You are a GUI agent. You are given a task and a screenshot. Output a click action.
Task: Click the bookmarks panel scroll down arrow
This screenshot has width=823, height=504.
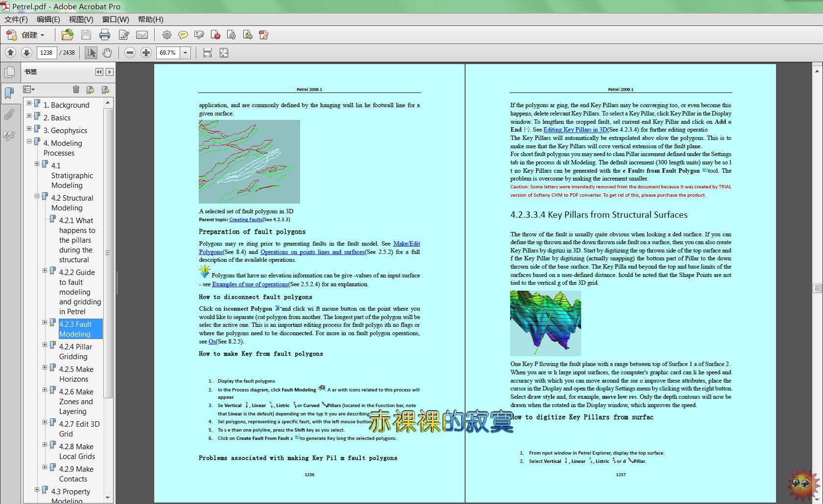click(108, 498)
